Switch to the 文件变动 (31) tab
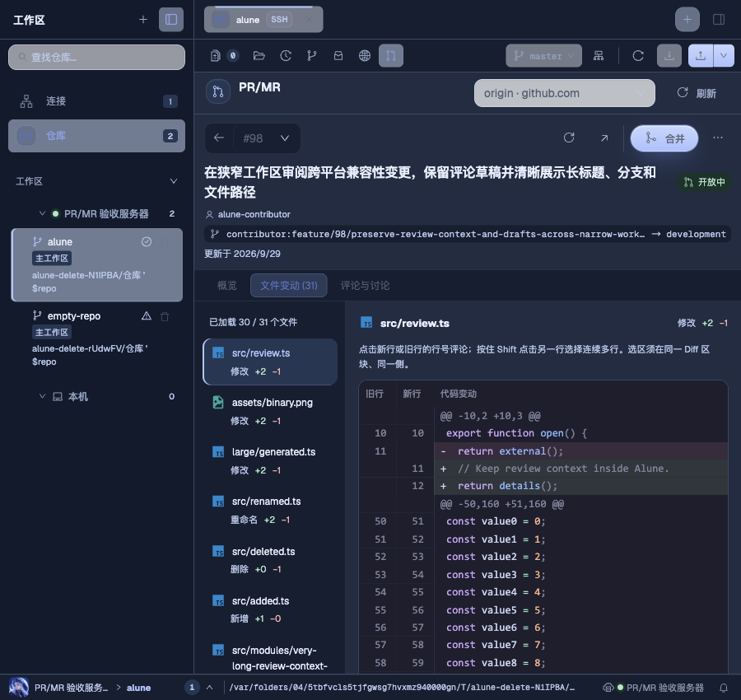The height and width of the screenshot is (700, 741). tap(289, 286)
